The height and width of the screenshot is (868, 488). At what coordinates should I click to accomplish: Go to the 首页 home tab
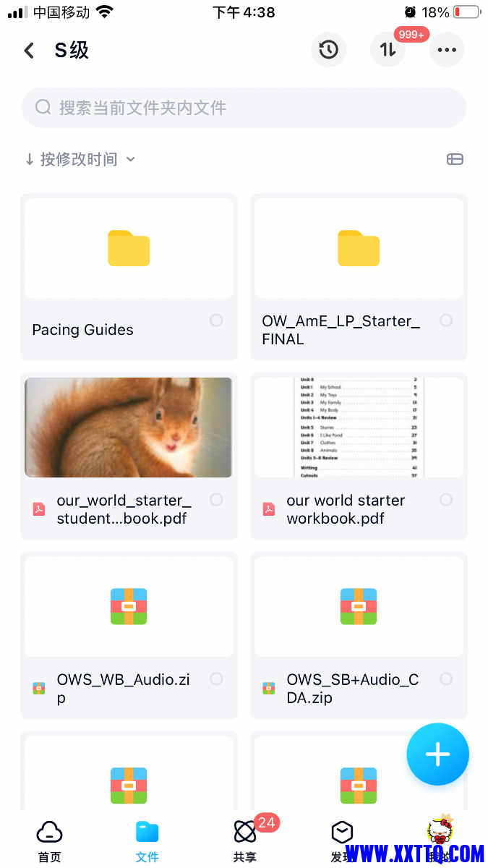pyautogui.click(x=49, y=841)
